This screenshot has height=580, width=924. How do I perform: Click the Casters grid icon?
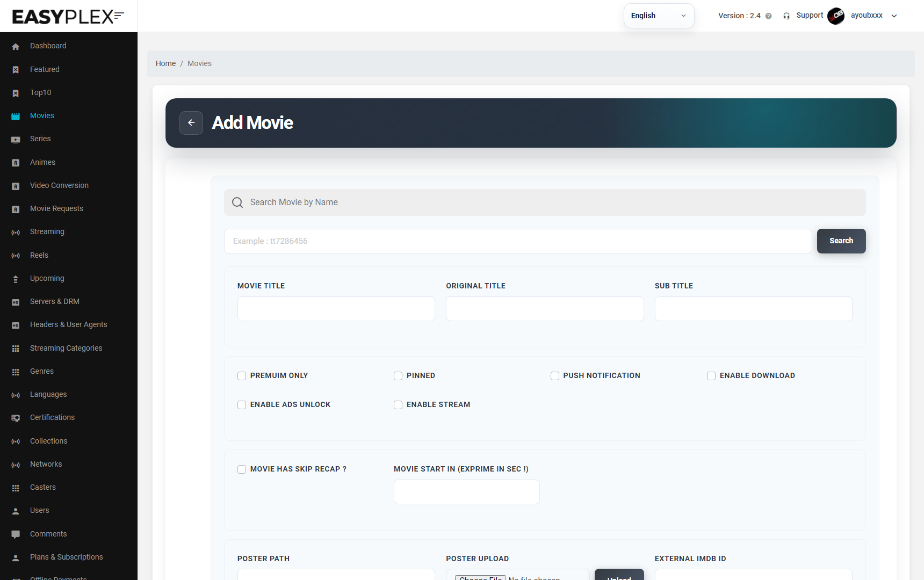click(x=16, y=488)
